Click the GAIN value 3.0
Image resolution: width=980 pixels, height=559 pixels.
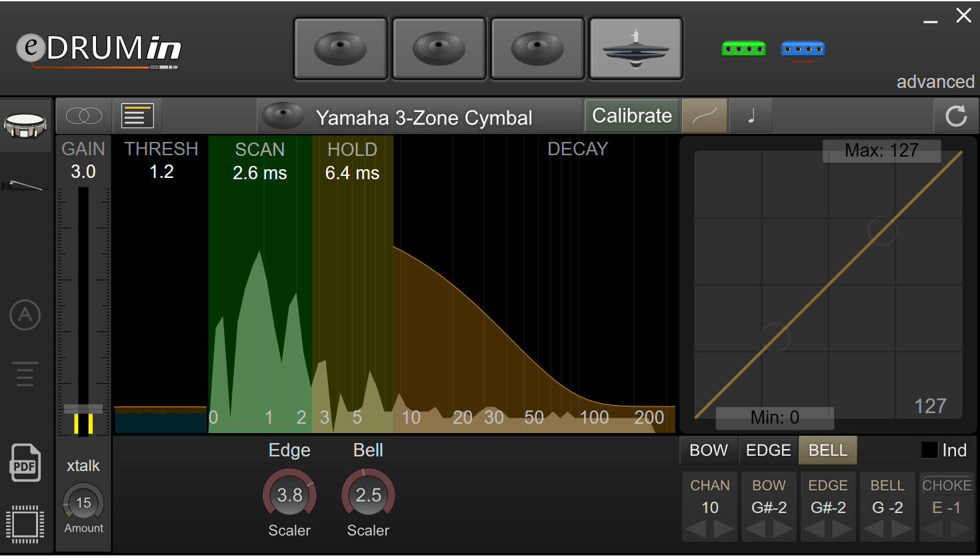(83, 172)
